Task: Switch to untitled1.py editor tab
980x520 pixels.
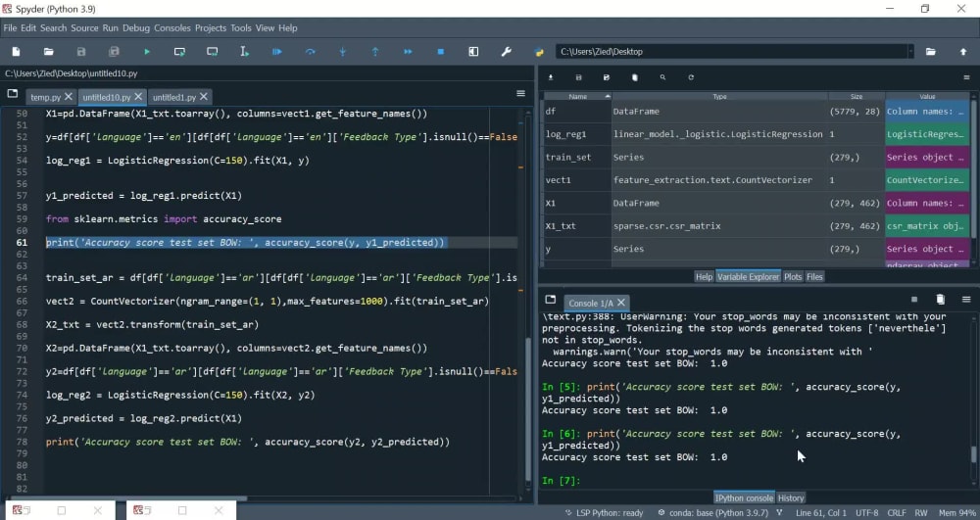Action: point(174,97)
